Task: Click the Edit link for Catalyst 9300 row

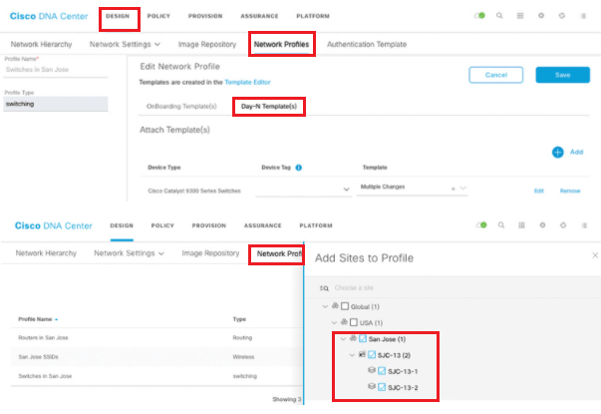Action: click(x=539, y=191)
